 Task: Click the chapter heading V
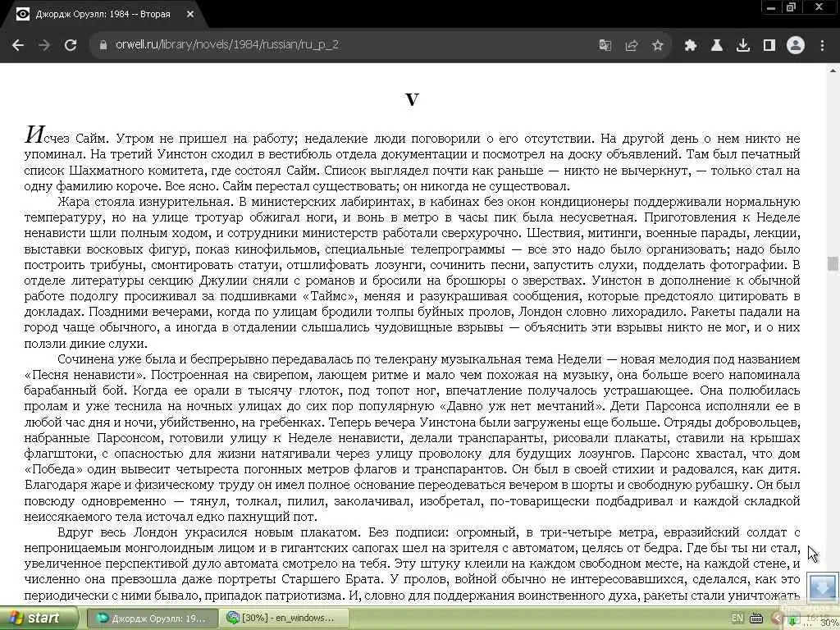(412, 99)
